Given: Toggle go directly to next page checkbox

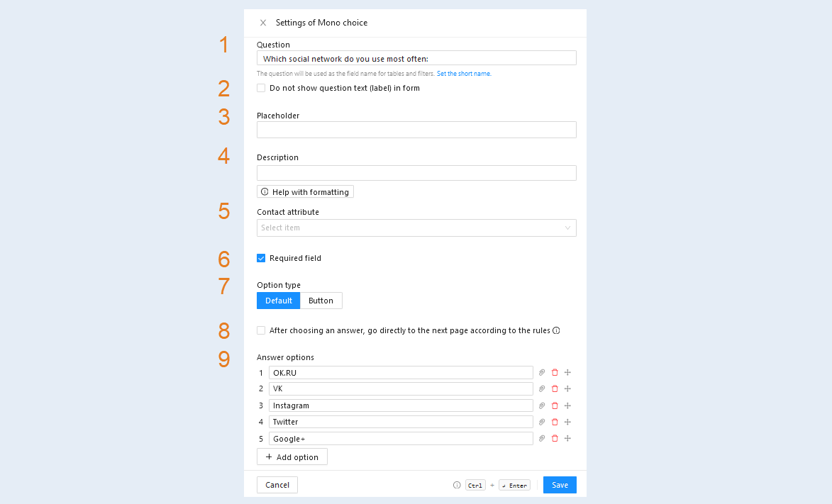Looking at the screenshot, I should pyautogui.click(x=261, y=330).
